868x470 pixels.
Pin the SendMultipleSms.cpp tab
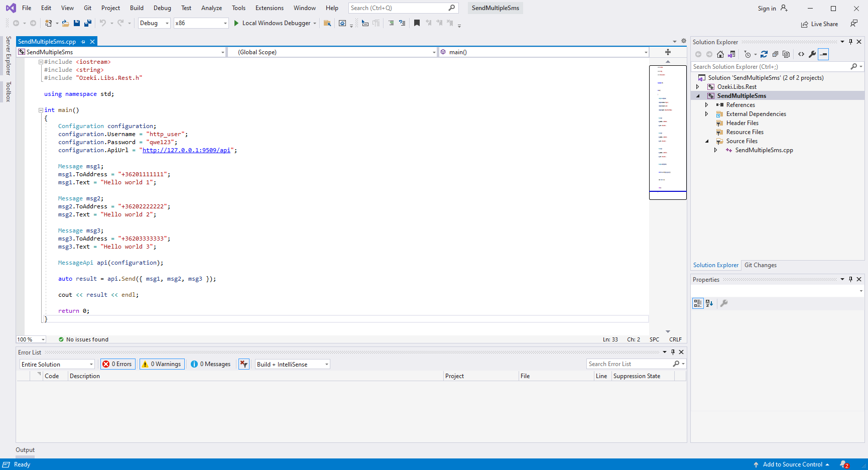(83, 42)
